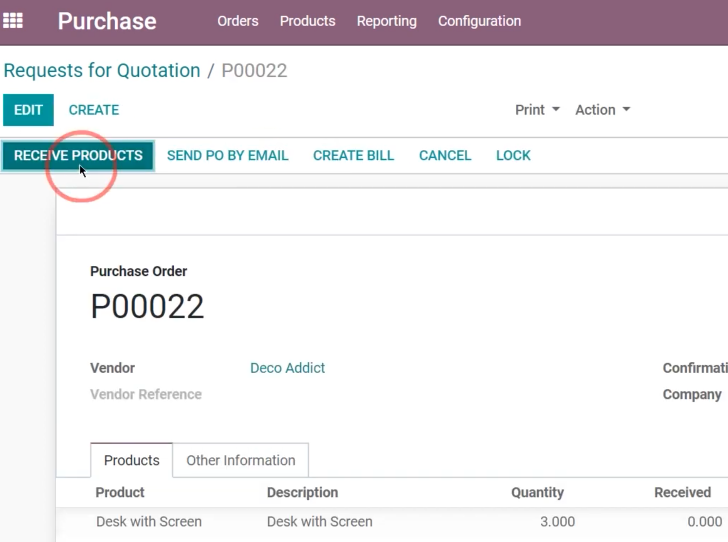Click the CREATE BILL button
This screenshot has width=728, height=542.
[x=353, y=156]
